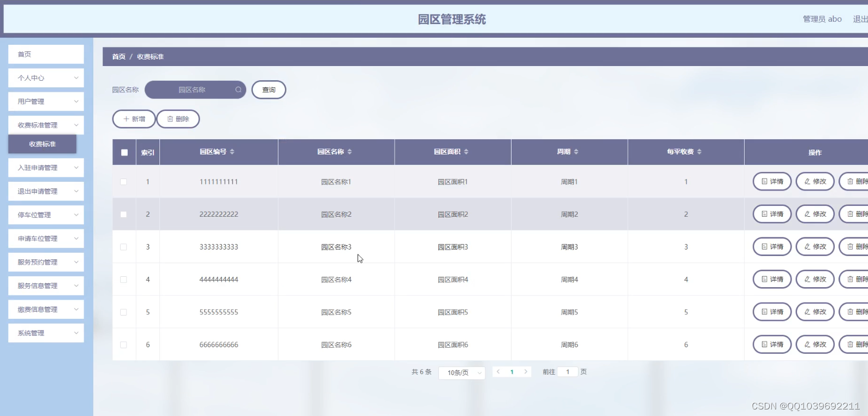
Task: Check the row 3 checkbox for 3333333333
Action: pos(123,247)
